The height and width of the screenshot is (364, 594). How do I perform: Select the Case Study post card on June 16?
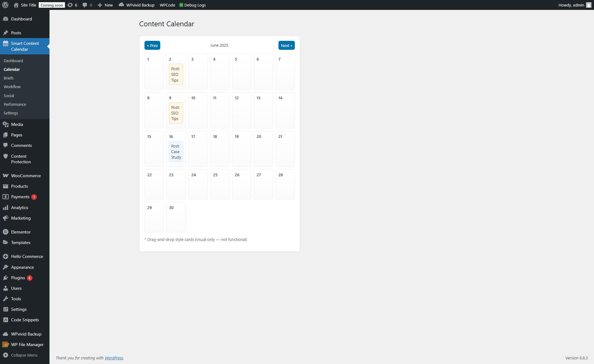[x=176, y=152]
